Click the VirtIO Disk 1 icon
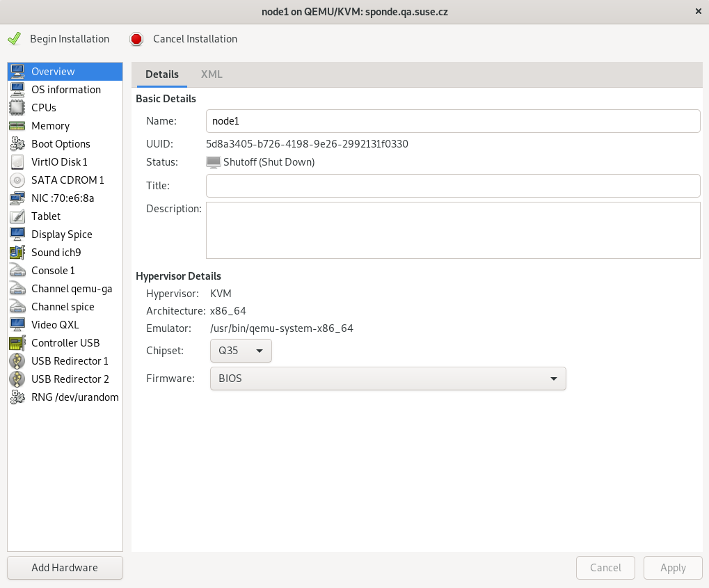709x588 pixels. click(x=18, y=161)
